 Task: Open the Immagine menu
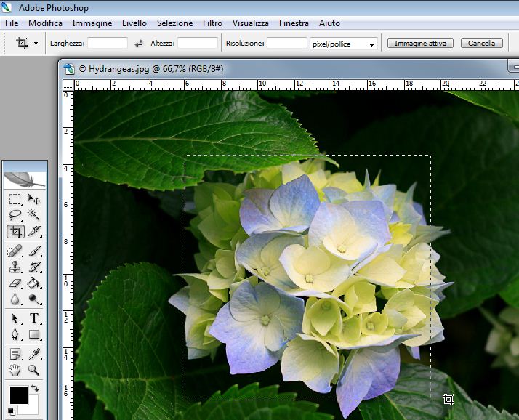click(x=92, y=23)
